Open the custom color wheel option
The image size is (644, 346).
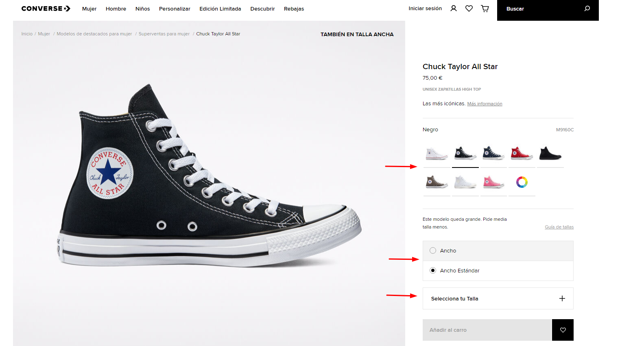[x=522, y=182]
